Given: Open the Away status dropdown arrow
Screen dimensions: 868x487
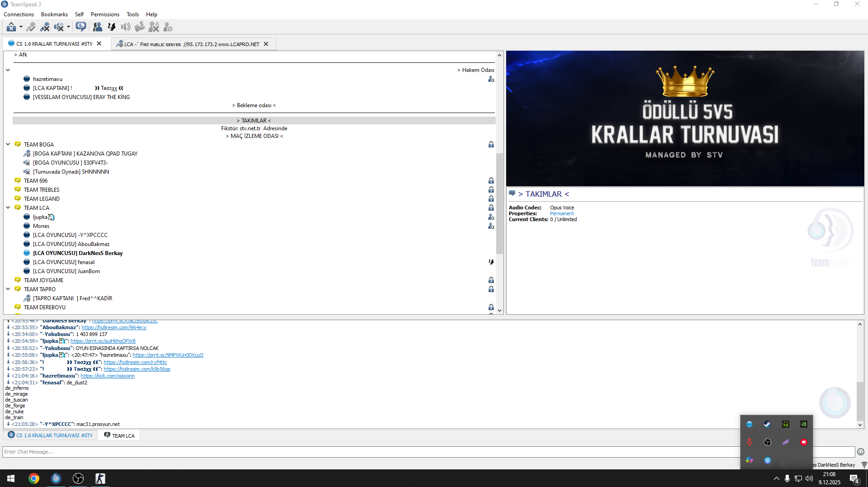Looking at the screenshot, I should [x=21, y=27].
